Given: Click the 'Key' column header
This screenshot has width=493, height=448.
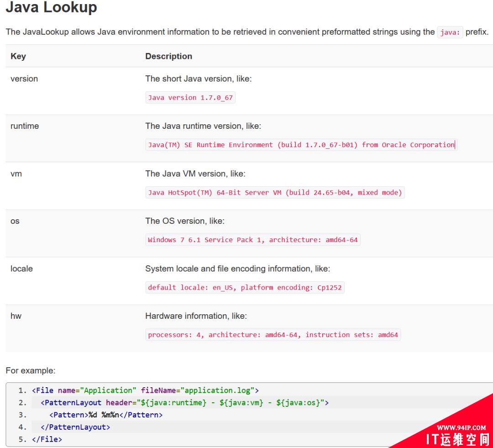Looking at the screenshot, I should [x=18, y=56].
